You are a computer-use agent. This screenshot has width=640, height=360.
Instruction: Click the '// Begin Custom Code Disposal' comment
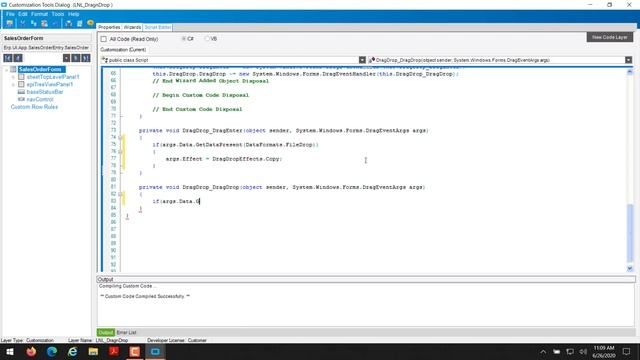click(x=200, y=95)
